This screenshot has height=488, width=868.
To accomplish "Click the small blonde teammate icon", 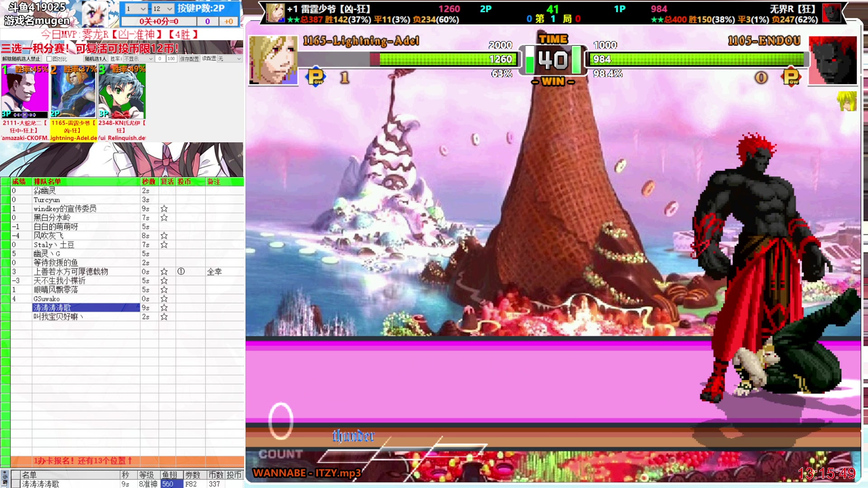I will [847, 101].
